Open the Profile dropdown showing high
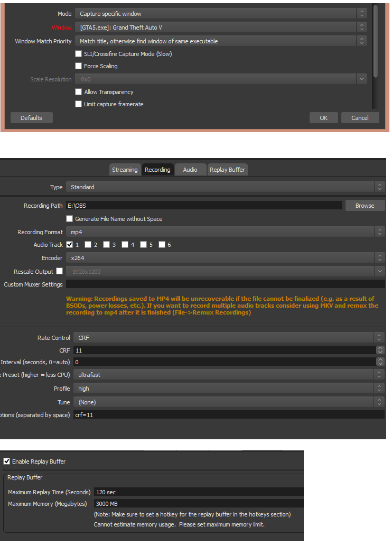This screenshot has width=392, height=545. (x=229, y=389)
